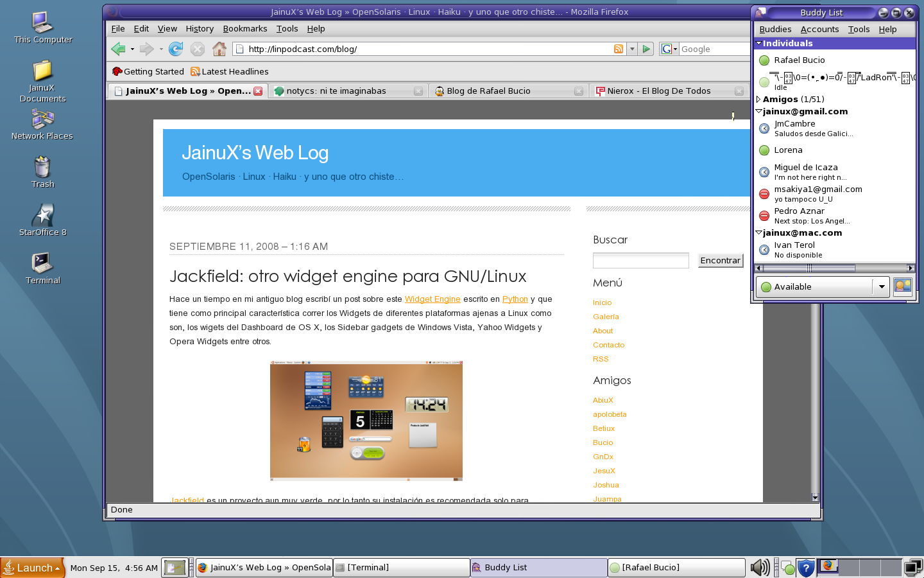Click the volume speaker icon in panel
924x578 pixels.
pos(760,568)
